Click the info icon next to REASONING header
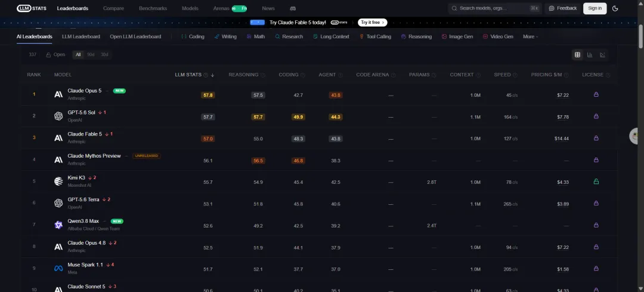The width and height of the screenshot is (644, 292). point(263,75)
